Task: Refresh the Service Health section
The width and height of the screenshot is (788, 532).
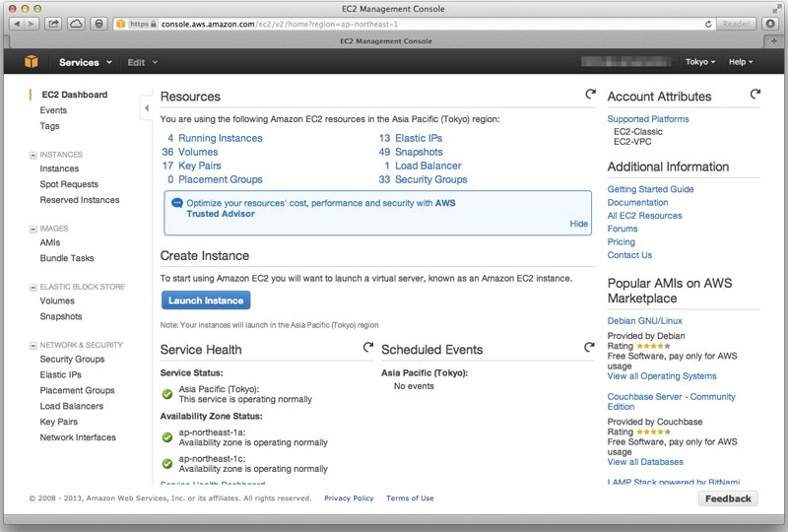Action: (367, 347)
